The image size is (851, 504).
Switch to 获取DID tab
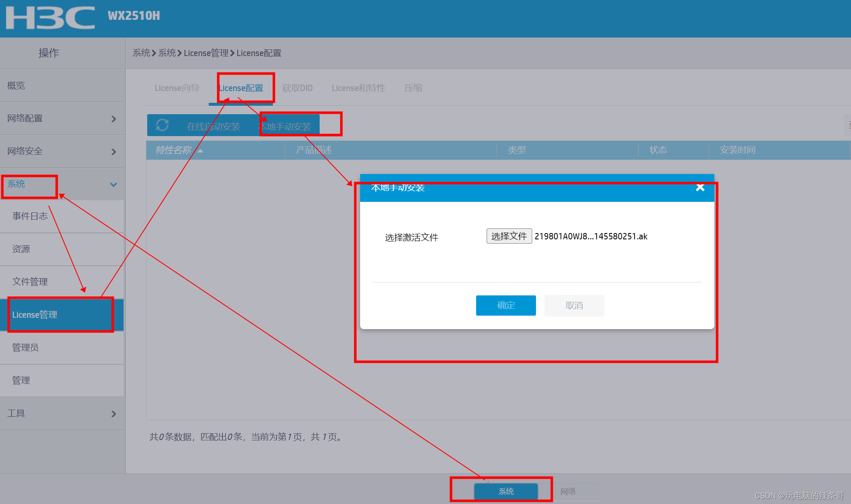pos(297,88)
